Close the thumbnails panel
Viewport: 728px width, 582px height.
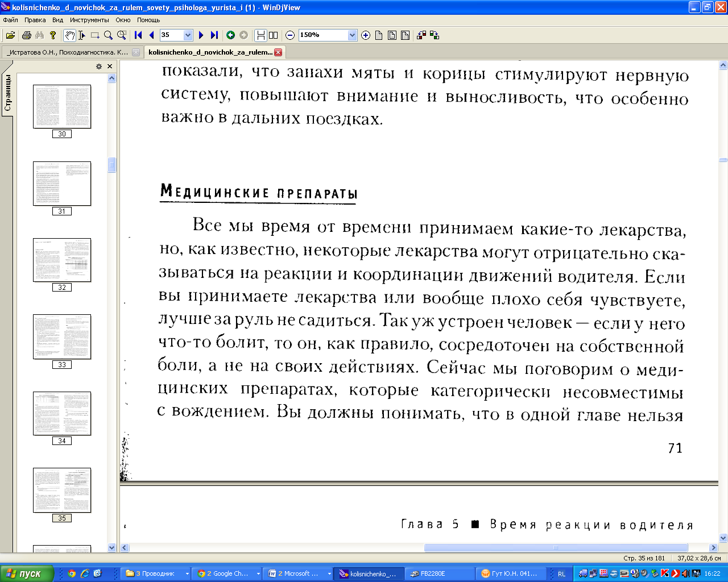pos(110,66)
